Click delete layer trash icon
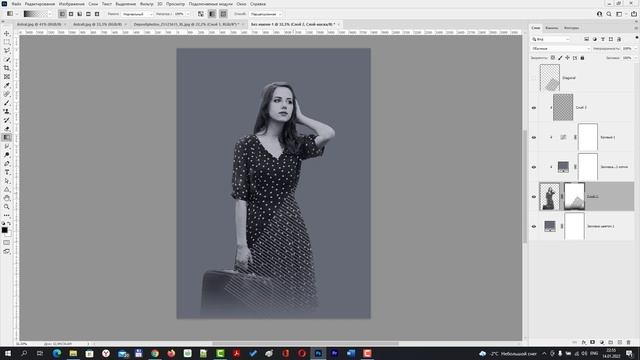Screen dimensions: 640x360 (629, 342)
